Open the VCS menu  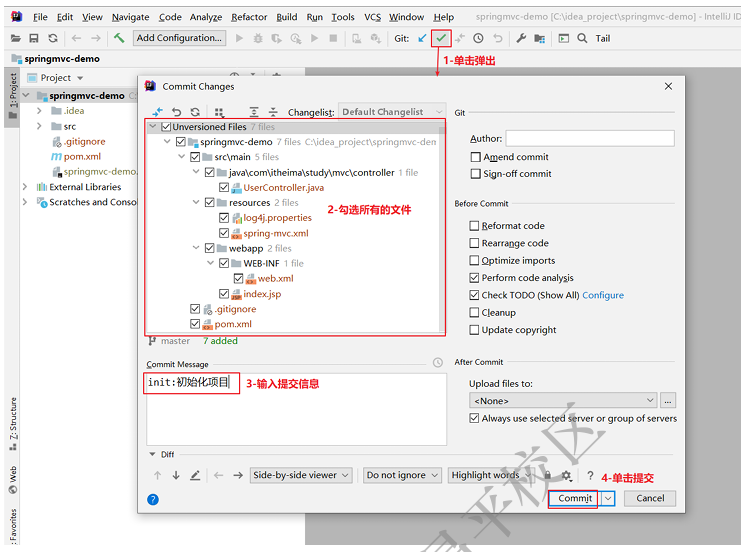coord(372,17)
